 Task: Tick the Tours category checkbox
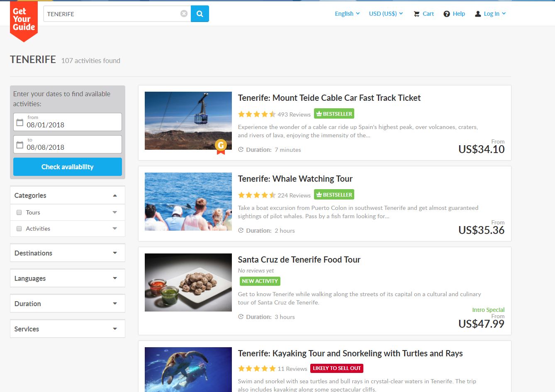(19, 212)
